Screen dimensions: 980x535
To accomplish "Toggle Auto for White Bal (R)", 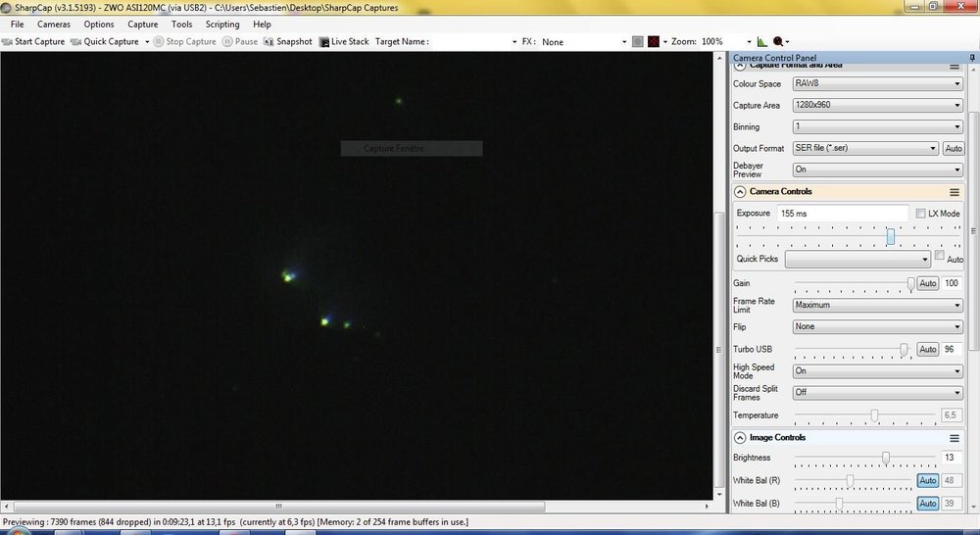I will coord(927,480).
